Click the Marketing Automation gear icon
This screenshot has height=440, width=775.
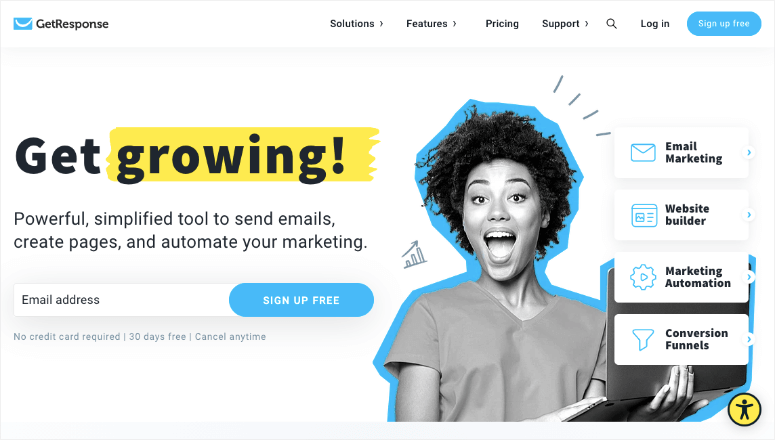[643, 277]
